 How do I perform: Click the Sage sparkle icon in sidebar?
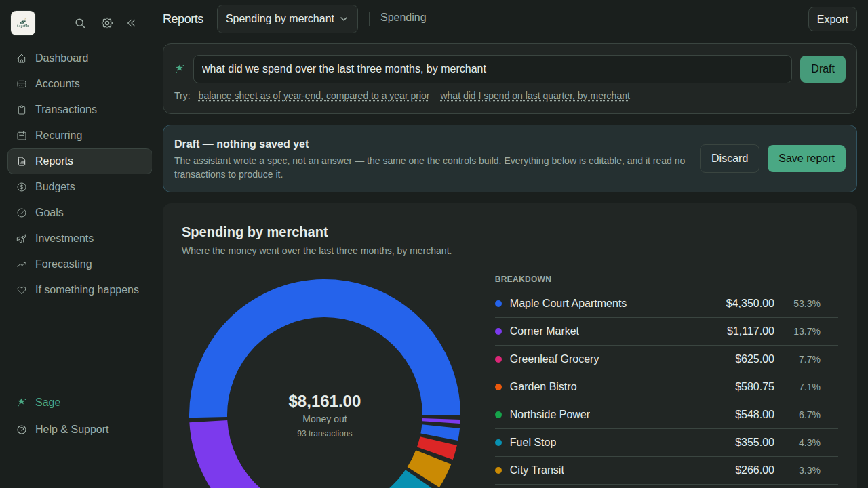22,403
